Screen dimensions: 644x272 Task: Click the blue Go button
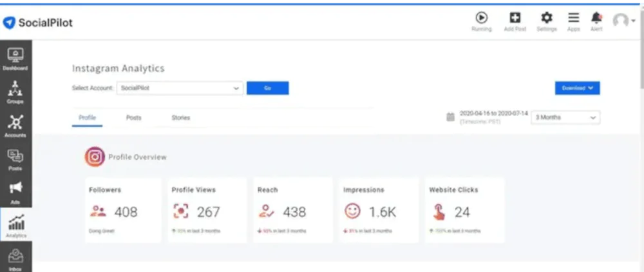click(268, 88)
